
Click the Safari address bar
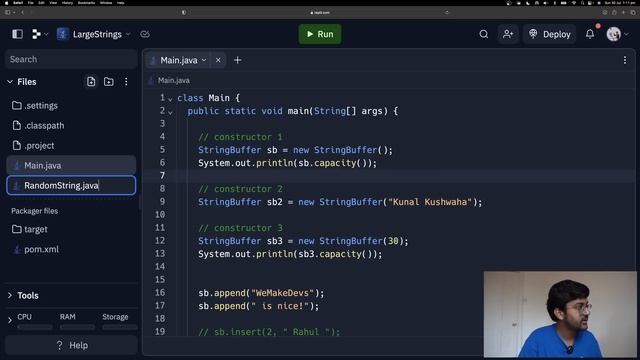320,13
